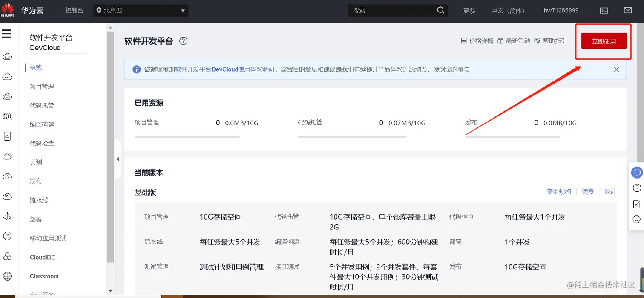Screen dimensions: 644x298
Task: Click the floating smiley face icon
Action: click(637, 219)
